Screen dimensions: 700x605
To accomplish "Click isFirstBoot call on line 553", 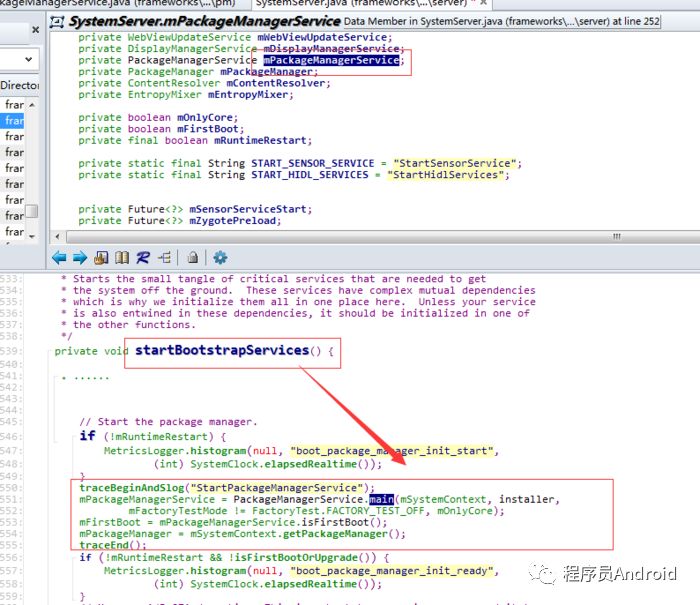I will (335, 522).
